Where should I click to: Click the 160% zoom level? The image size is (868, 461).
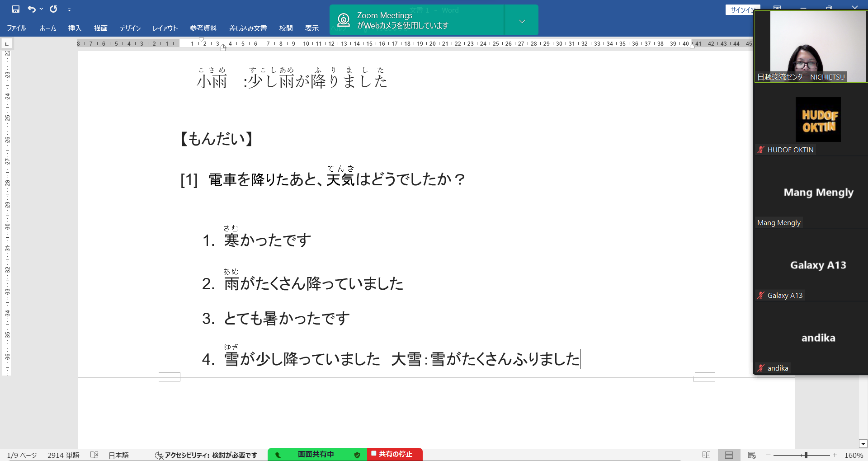854,455
